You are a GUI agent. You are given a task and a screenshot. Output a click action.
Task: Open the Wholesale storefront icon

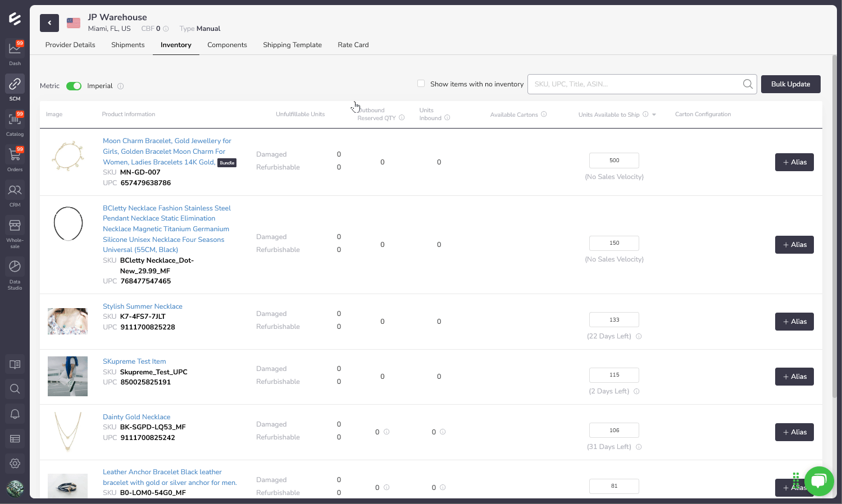tap(15, 226)
